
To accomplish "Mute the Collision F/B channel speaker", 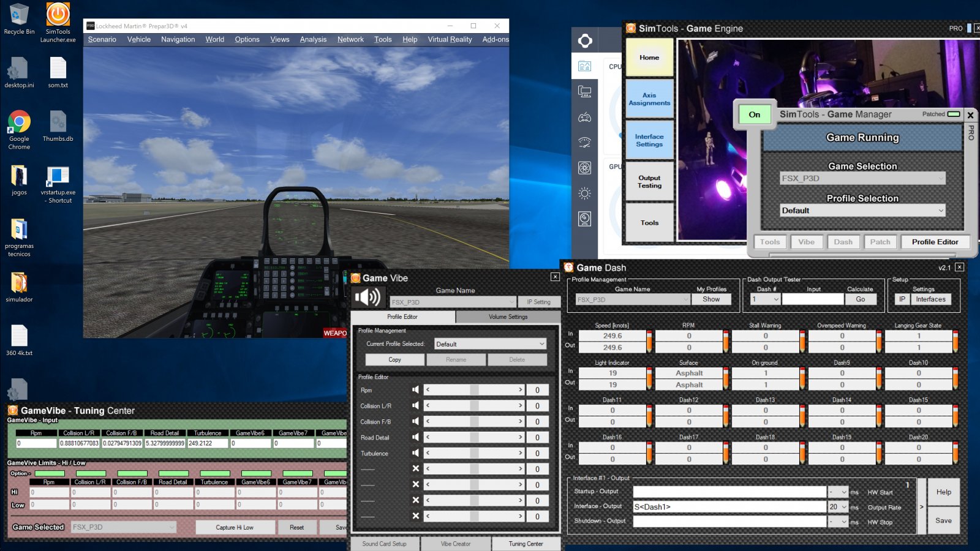I will click(x=416, y=421).
